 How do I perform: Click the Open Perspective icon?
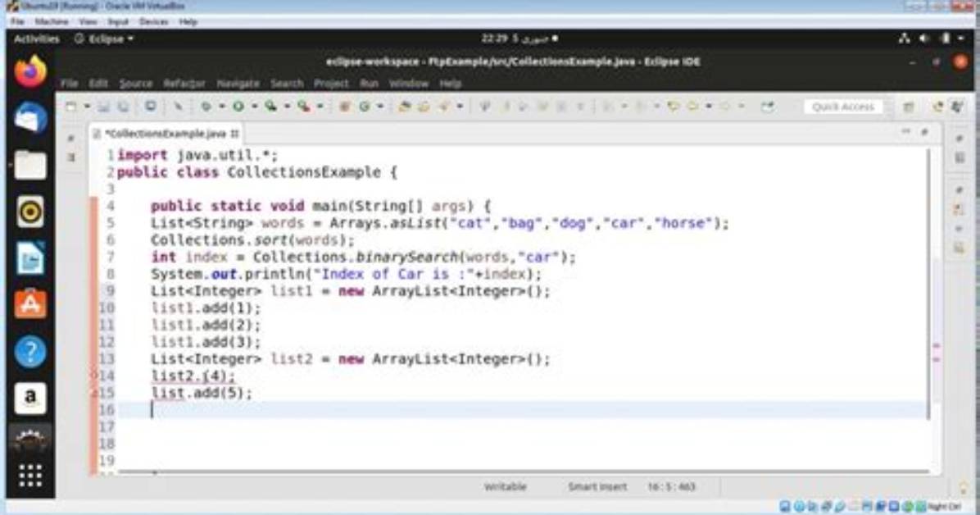[x=908, y=107]
